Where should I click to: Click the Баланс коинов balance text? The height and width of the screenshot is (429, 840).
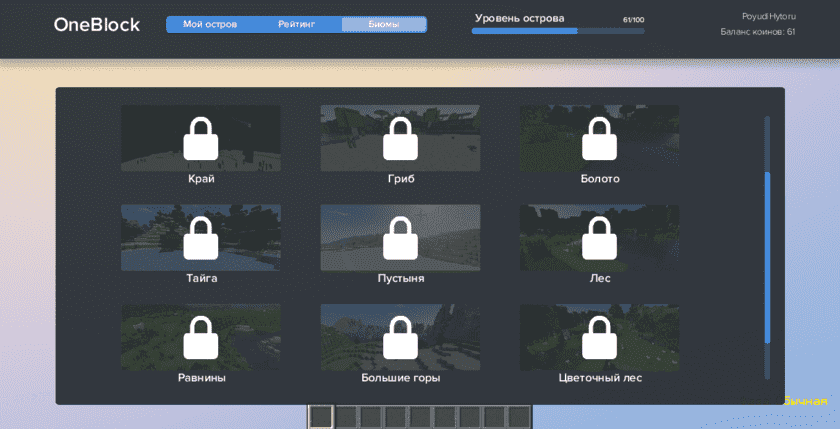point(757,32)
